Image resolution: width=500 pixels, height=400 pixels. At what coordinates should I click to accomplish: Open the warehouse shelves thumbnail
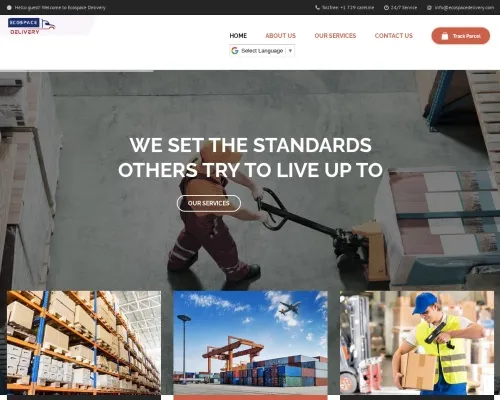pyautogui.click(x=84, y=343)
